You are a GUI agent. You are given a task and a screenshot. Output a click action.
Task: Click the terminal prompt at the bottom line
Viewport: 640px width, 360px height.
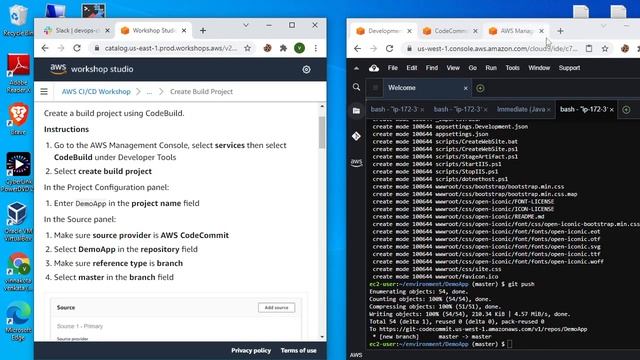click(440, 344)
